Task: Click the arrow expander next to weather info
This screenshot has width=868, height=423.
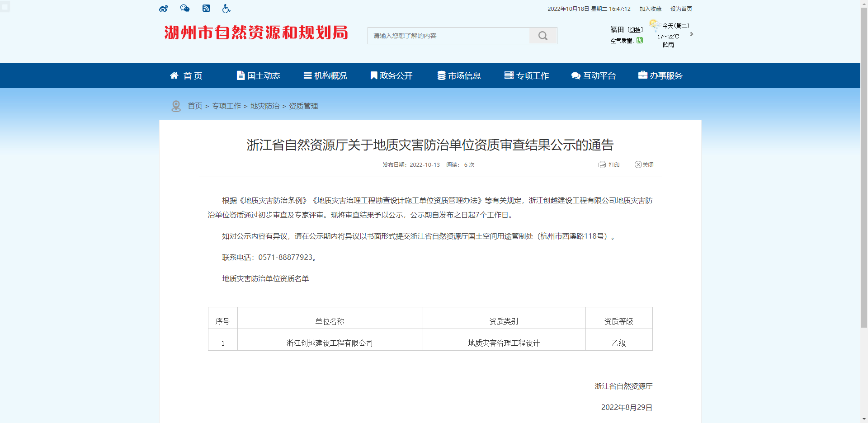Action: 691,34
